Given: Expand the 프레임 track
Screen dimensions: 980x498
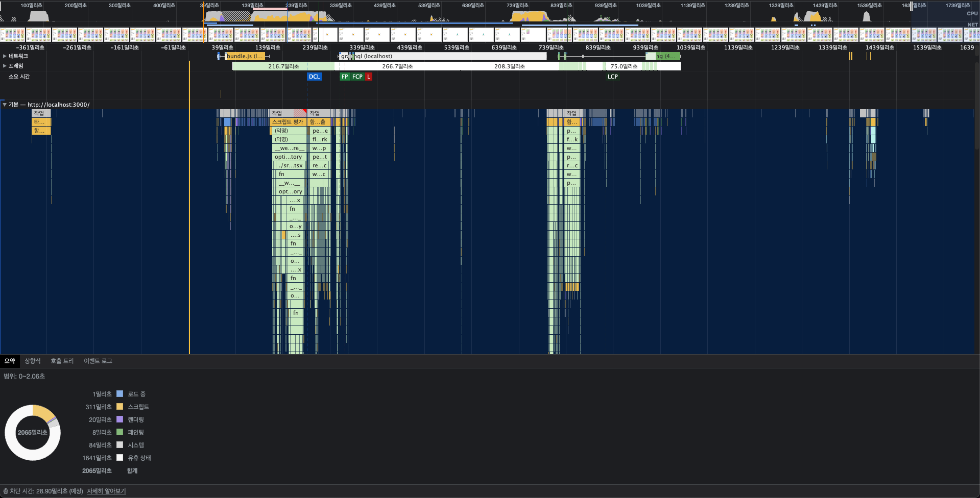Looking at the screenshot, I should 5,66.
